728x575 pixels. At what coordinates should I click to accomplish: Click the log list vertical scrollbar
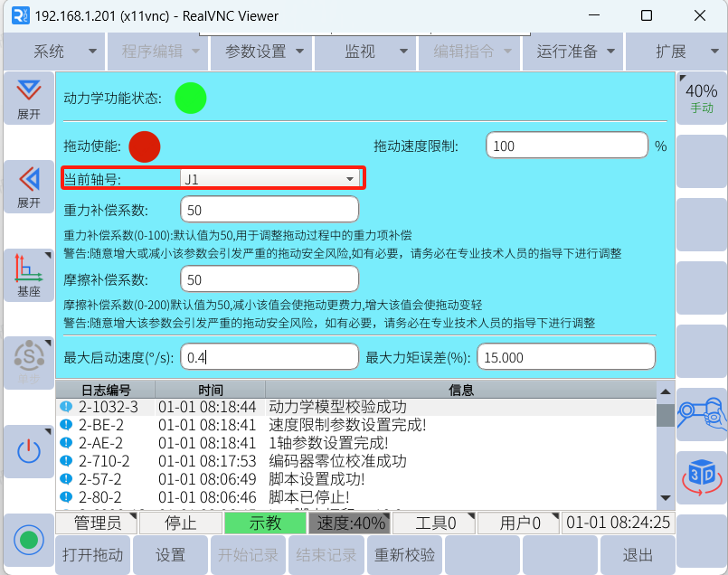[666, 443]
